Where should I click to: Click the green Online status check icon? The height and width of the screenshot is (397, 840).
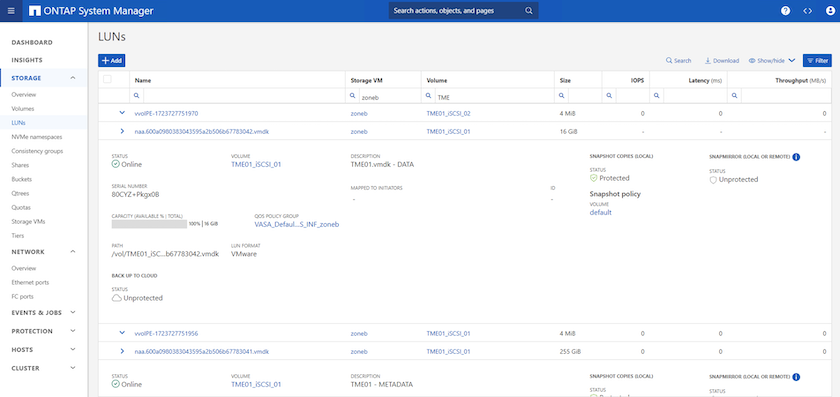[115, 164]
